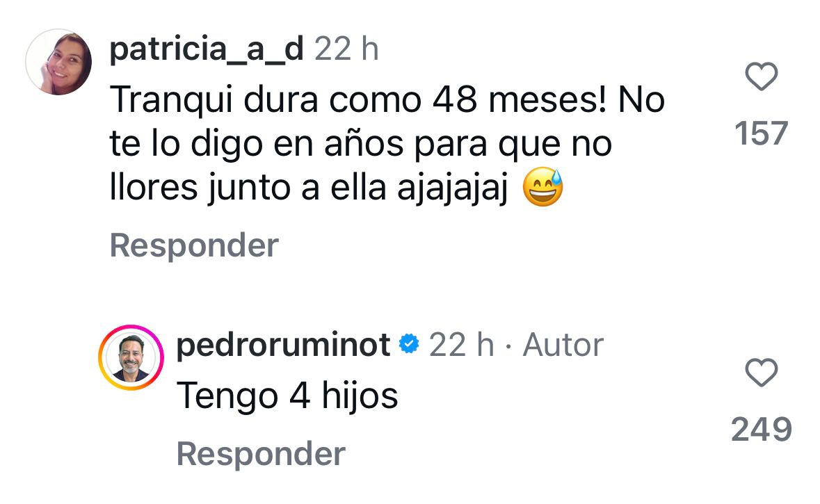This screenshot has height=504, width=820.
Task: View pedroruminot's story from the avatar ring
Action: tap(132, 357)
